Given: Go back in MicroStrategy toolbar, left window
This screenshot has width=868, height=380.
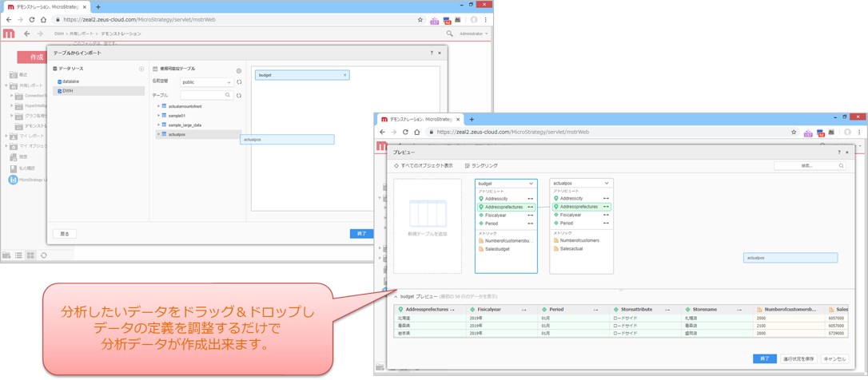Looking at the screenshot, I should pyautogui.click(x=27, y=34).
